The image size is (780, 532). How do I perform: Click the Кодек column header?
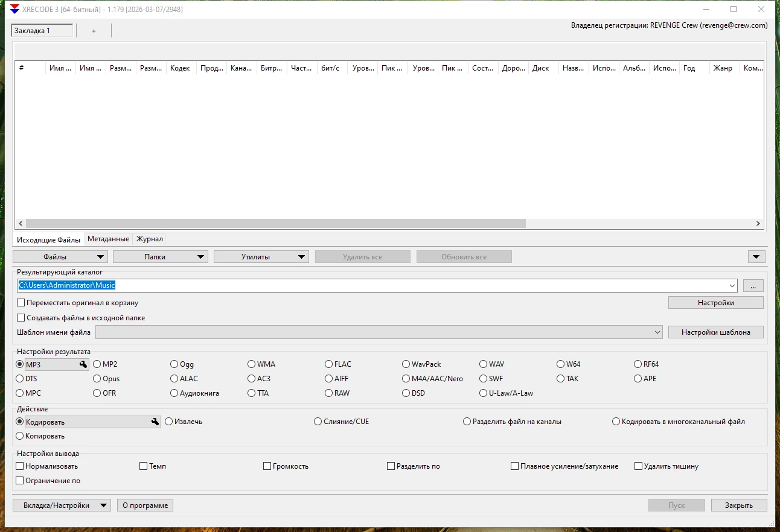click(181, 68)
